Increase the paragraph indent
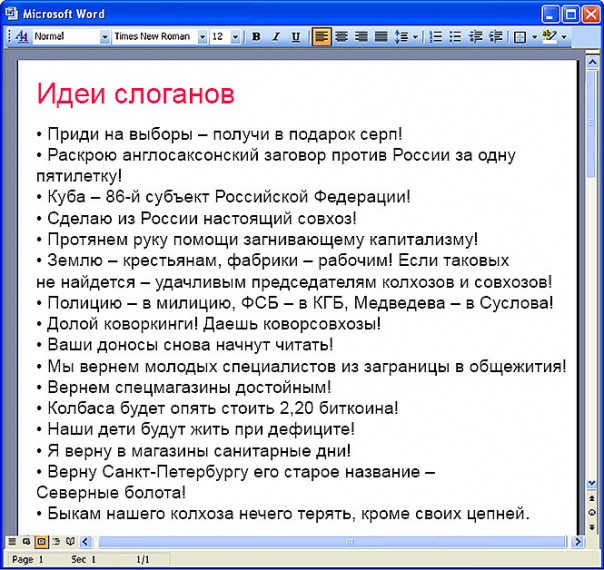The height and width of the screenshot is (570, 604). click(495, 37)
